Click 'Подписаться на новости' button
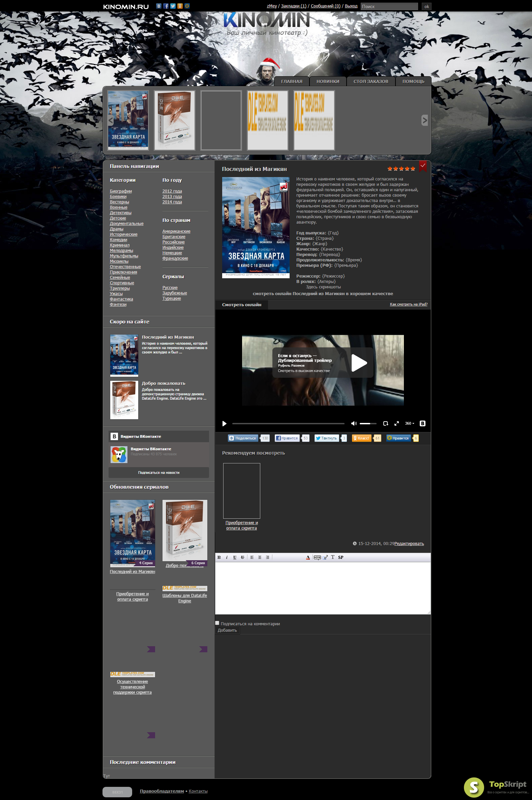 [158, 473]
